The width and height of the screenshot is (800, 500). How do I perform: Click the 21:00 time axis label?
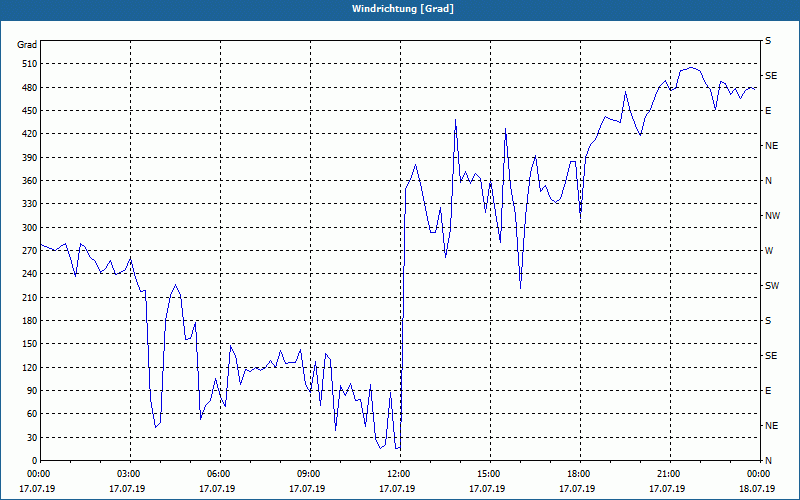point(667,474)
